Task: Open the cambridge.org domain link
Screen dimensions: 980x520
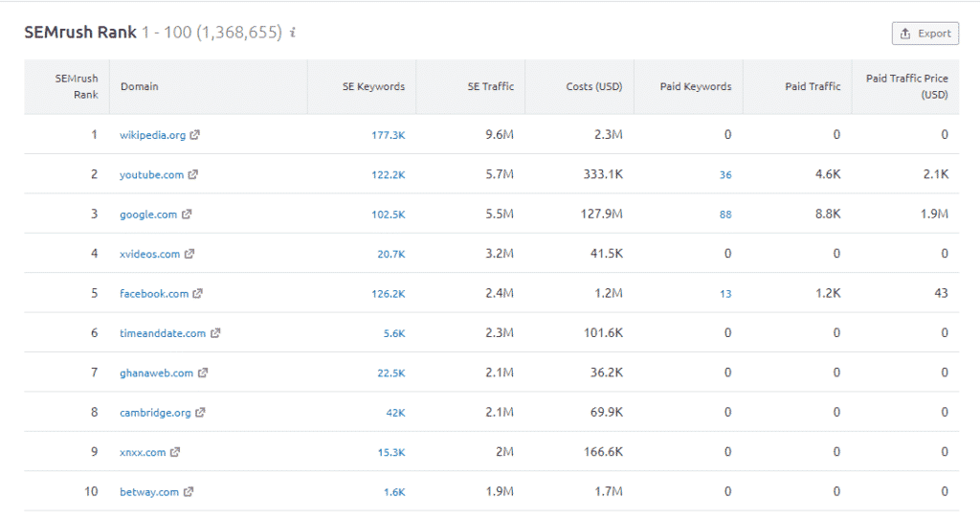Action: (x=155, y=413)
